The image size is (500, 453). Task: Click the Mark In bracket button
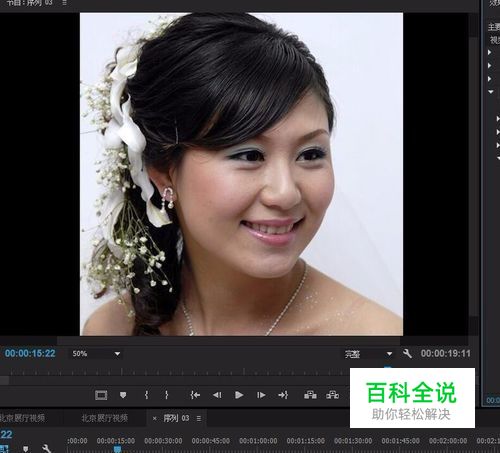coord(146,395)
